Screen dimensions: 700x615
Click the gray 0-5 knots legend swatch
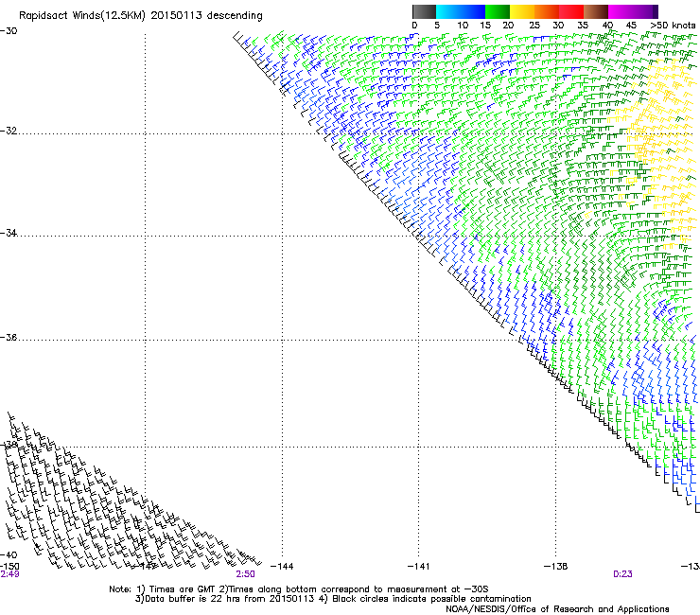(x=425, y=11)
